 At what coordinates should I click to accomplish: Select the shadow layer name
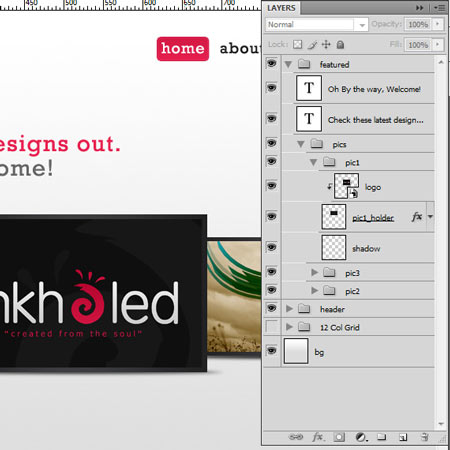366,249
